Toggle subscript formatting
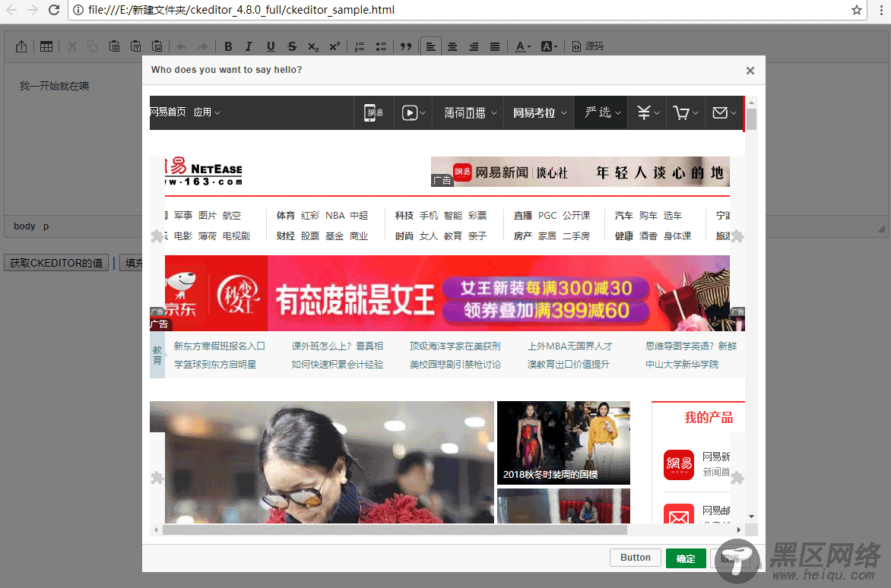891x588 pixels. 313,46
